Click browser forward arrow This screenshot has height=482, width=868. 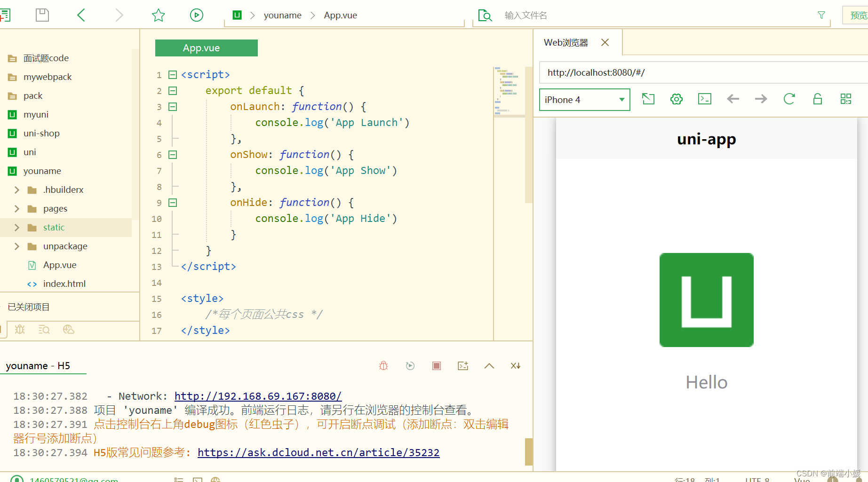click(761, 99)
